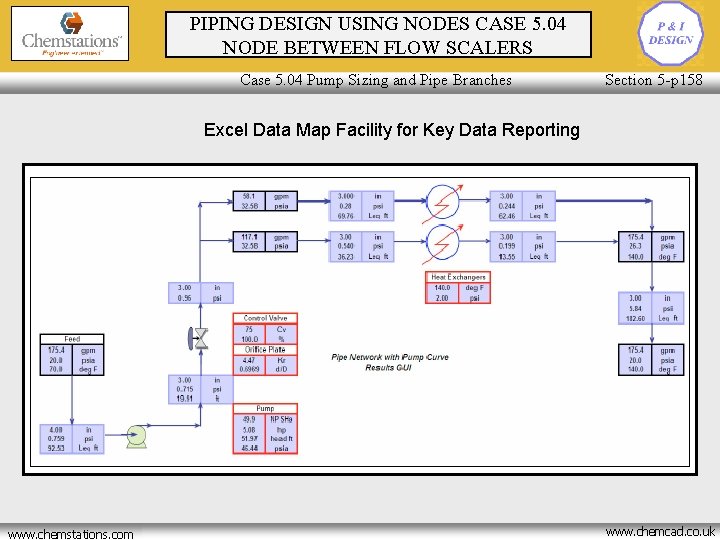Select the 75 Cv control valve value
Viewport: 720px width, 540px height.
pos(249,329)
